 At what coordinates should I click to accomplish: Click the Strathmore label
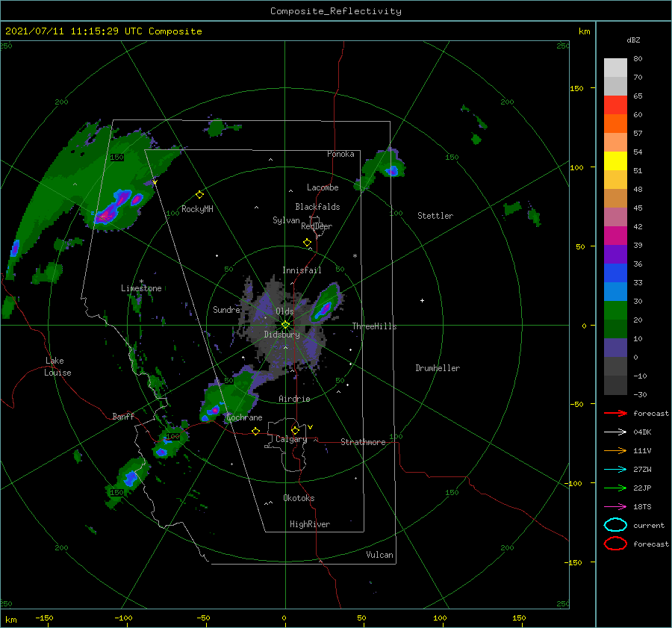click(x=363, y=442)
